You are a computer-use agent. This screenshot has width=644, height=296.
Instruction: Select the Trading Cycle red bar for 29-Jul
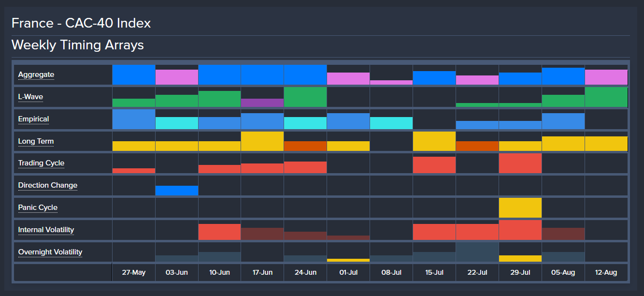(x=520, y=163)
